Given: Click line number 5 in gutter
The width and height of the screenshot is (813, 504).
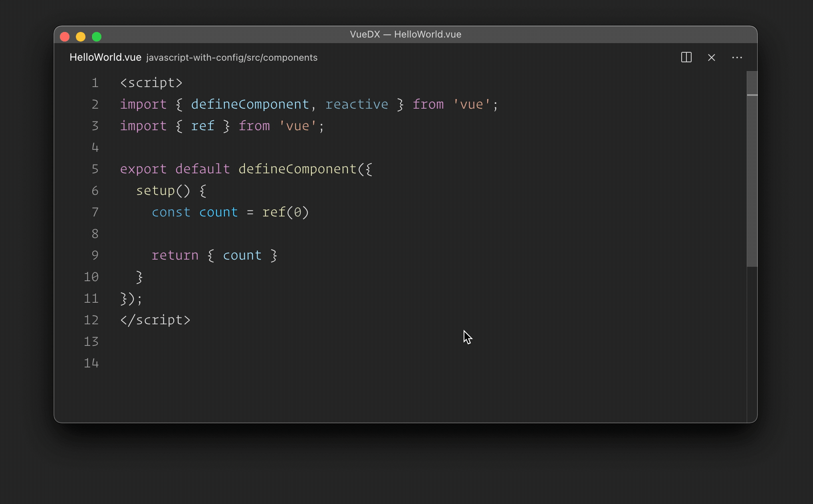Looking at the screenshot, I should pyautogui.click(x=95, y=169).
